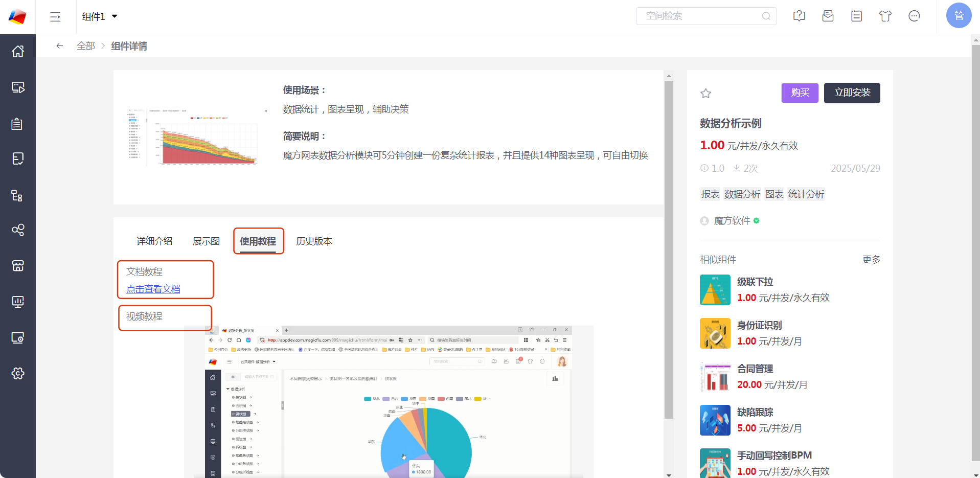The width and height of the screenshot is (980, 478).
Task: Open the 缺陷跟踪 component title
Action: (755, 413)
